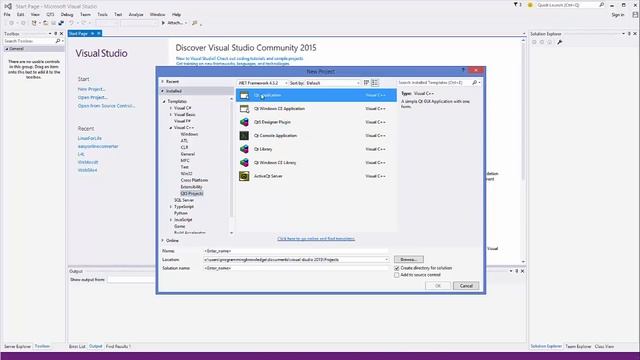Click the feedback smiley icon
Screen dimensions: 640x360
click(530, 5)
